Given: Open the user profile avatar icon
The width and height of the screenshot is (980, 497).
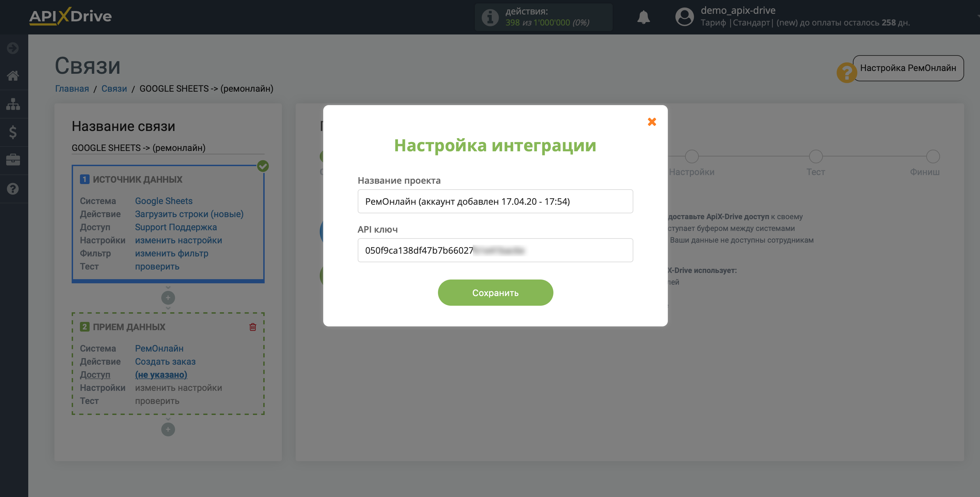Looking at the screenshot, I should (x=684, y=17).
